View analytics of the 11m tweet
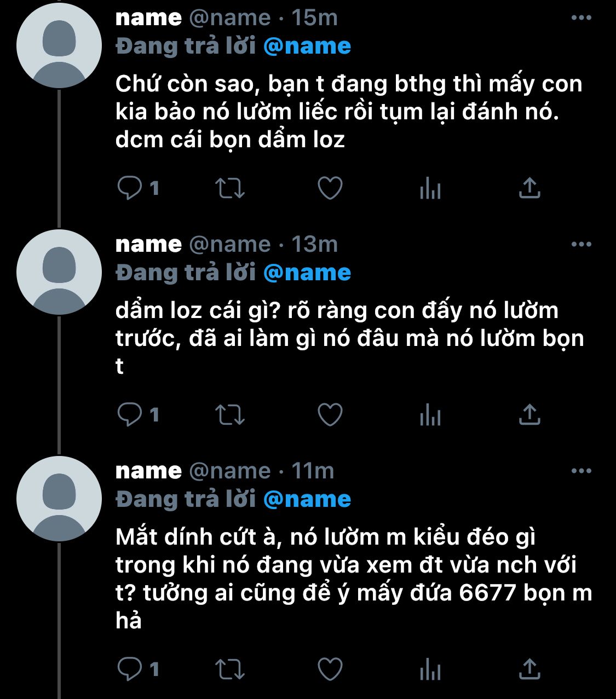616x699 pixels. 430,669
